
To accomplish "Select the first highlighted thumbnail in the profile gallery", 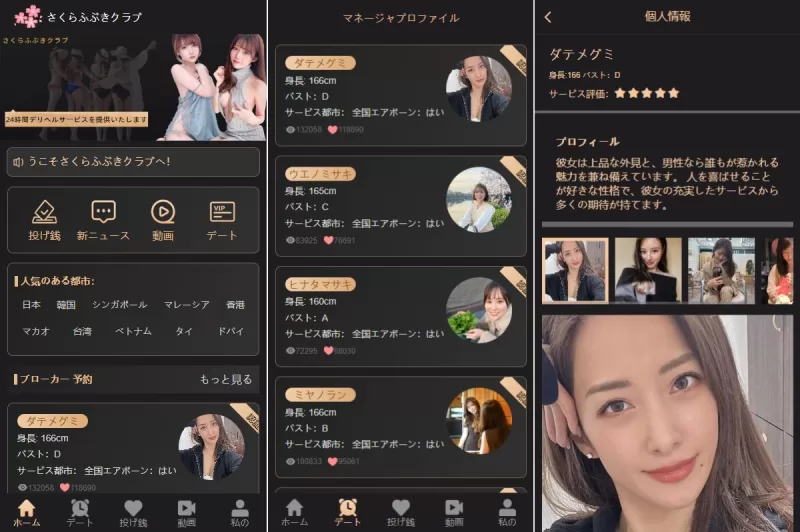I will pyautogui.click(x=575, y=270).
